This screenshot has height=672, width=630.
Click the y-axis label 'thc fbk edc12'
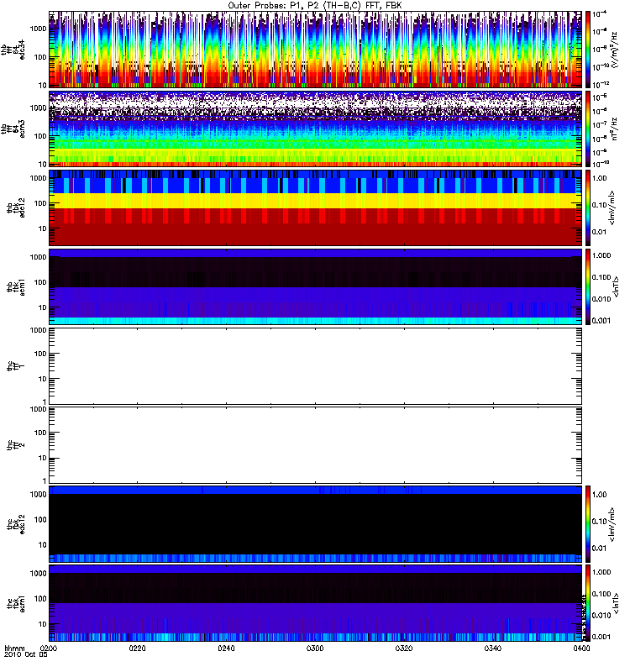[x=16, y=524]
